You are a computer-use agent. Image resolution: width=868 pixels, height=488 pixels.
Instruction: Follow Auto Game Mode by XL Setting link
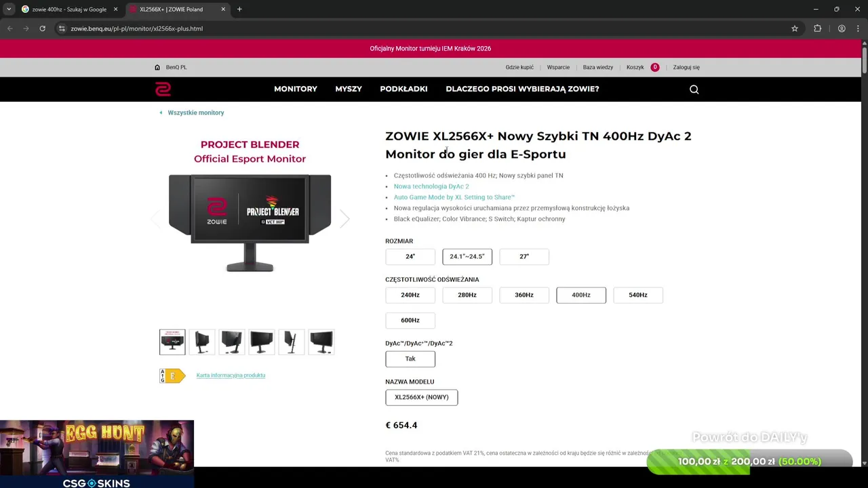454,197
